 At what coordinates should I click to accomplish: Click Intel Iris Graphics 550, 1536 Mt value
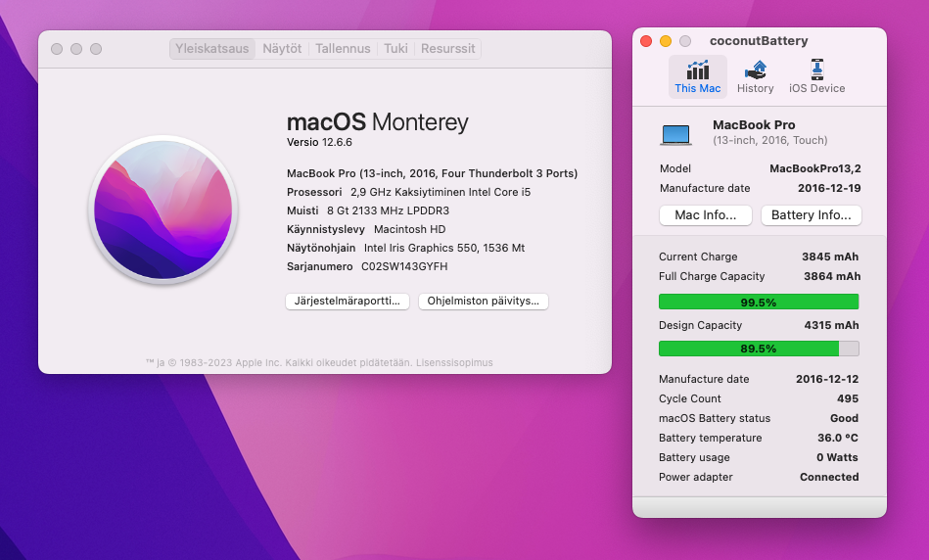click(x=444, y=248)
